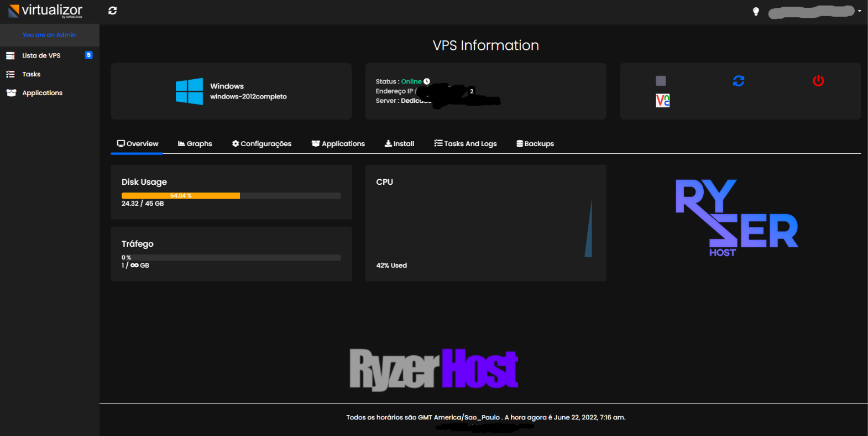The width and height of the screenshot is (868, 436).
Task: Launch the VNC viewer icon
Action: tap(662, 100)
